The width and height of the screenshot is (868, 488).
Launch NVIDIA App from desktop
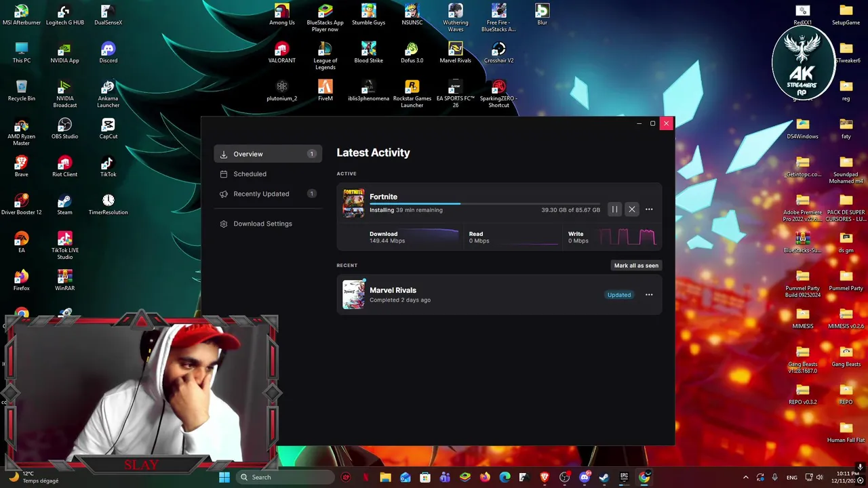65,53
